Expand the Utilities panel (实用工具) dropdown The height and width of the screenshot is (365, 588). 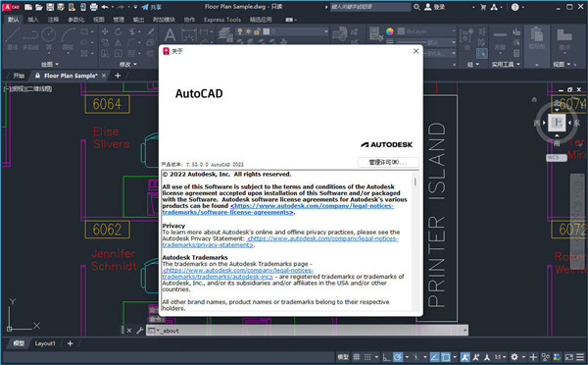coord(506,64)
